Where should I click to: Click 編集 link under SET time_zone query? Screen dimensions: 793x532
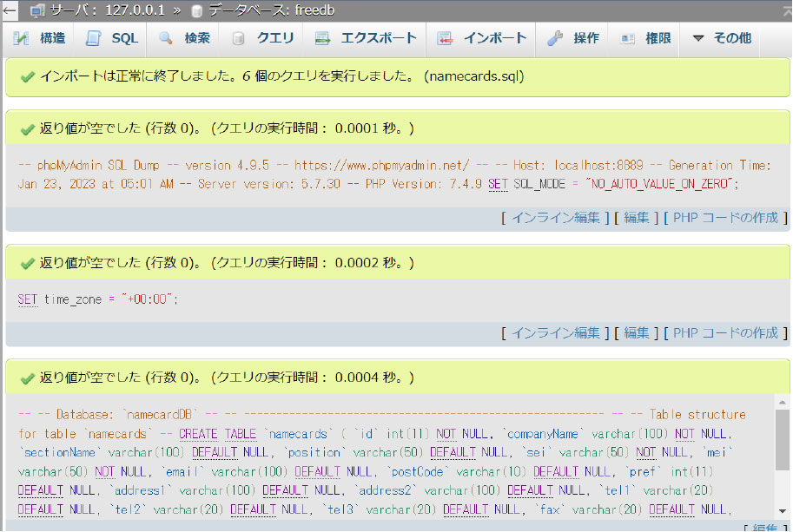click(x=637, y=332)
